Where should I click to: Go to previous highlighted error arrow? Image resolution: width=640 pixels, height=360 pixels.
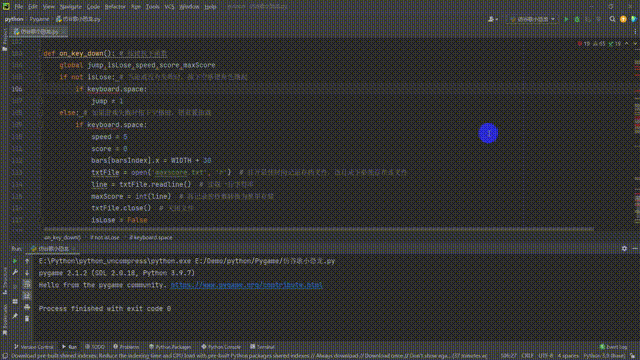tap(627, 44)
